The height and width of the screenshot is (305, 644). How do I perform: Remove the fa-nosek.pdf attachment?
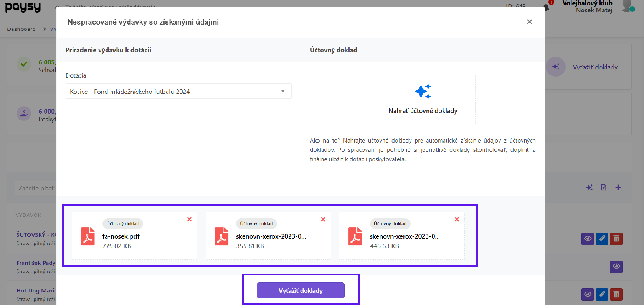189,220
